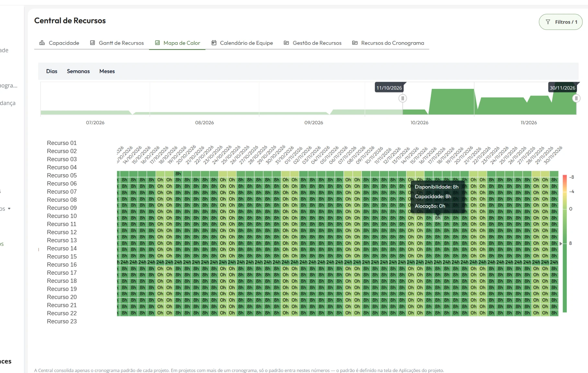Image resolution: width=588 pixels, height=373 pixels.
Task: Switch heatmap granularity to Dias
Action: coord(52,71)
